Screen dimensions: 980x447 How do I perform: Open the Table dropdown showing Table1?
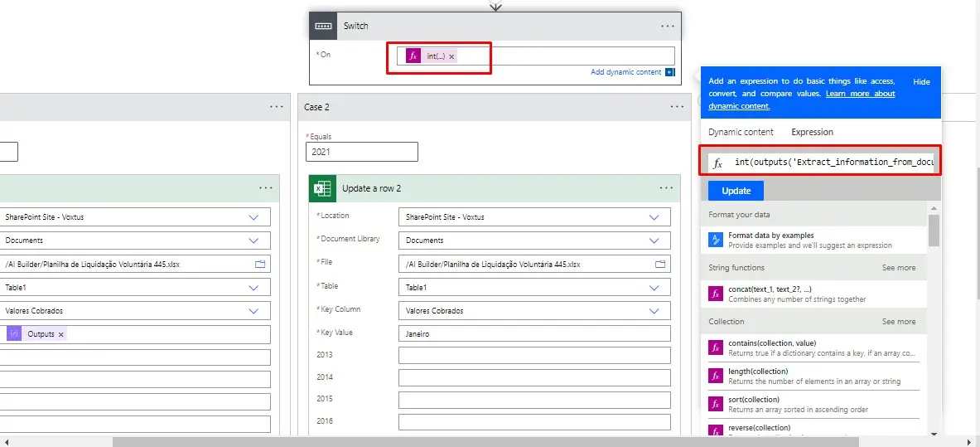pos(654,288)
